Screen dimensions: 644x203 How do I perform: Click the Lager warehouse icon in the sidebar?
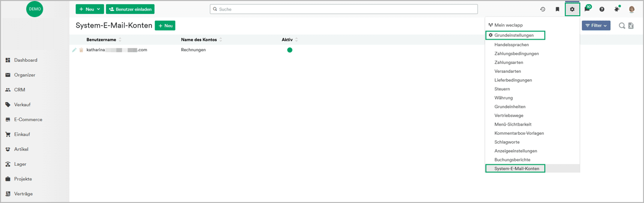tap(8, 164)
